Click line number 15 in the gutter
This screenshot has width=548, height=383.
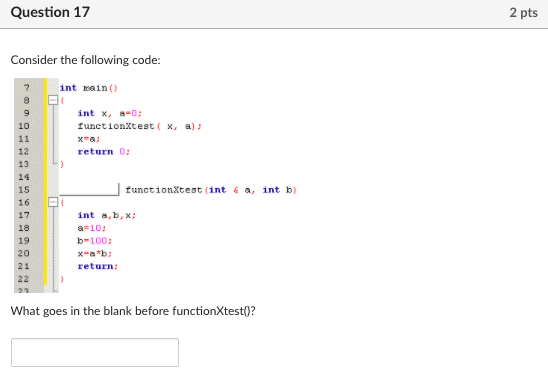[x=23, y=190]
